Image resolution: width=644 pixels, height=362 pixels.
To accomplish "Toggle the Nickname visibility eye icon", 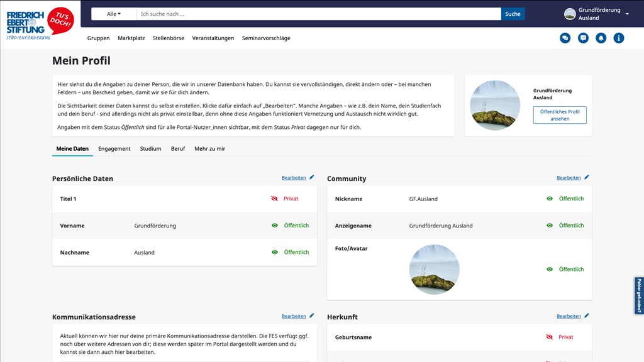I will 550,199.
